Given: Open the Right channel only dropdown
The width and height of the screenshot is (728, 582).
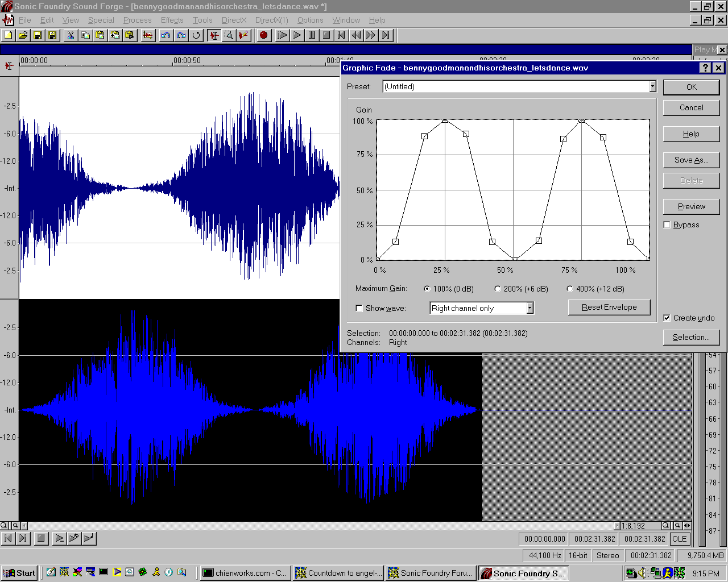Looking at the screenshot, I should coord(530,308).
